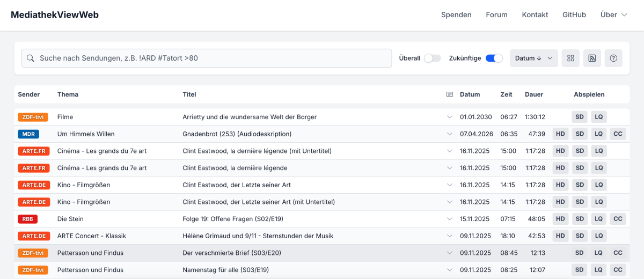This screenshot has height=279, width=644.
Task: Toggle the Überall search switch
Action: coord(432,58)
